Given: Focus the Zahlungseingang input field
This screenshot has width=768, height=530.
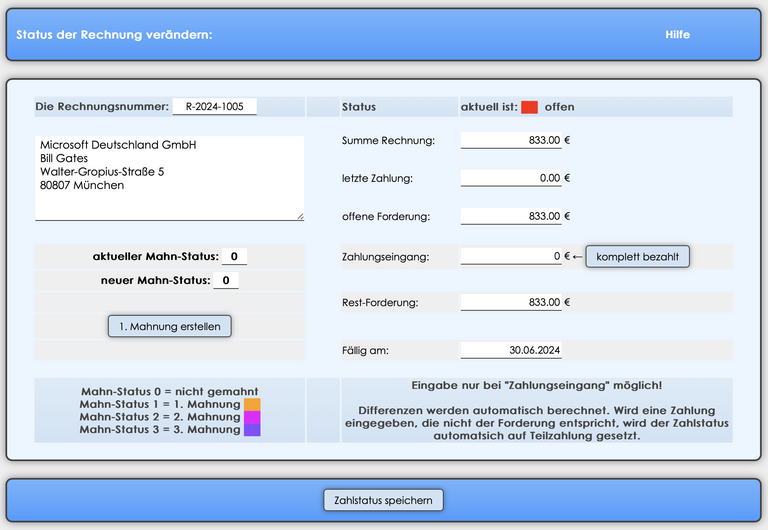Looking at the screenshot, I should [x=511, y=257].
